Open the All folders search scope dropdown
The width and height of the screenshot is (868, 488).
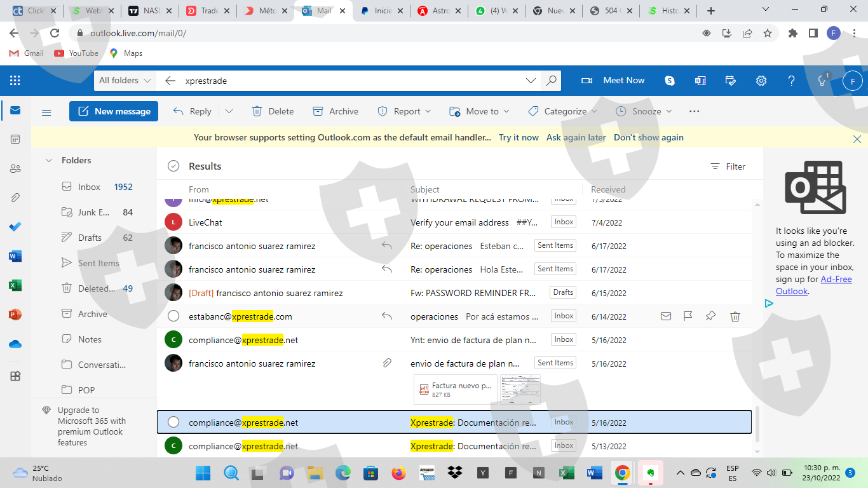point(125,81)
